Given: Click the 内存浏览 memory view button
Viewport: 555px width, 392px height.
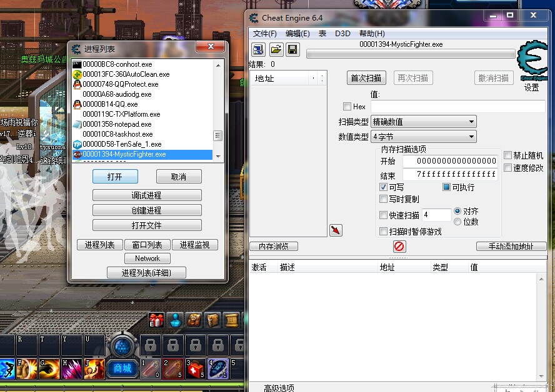Looking at the screenshot, I should pyautogui.click(x=274, y=247).
